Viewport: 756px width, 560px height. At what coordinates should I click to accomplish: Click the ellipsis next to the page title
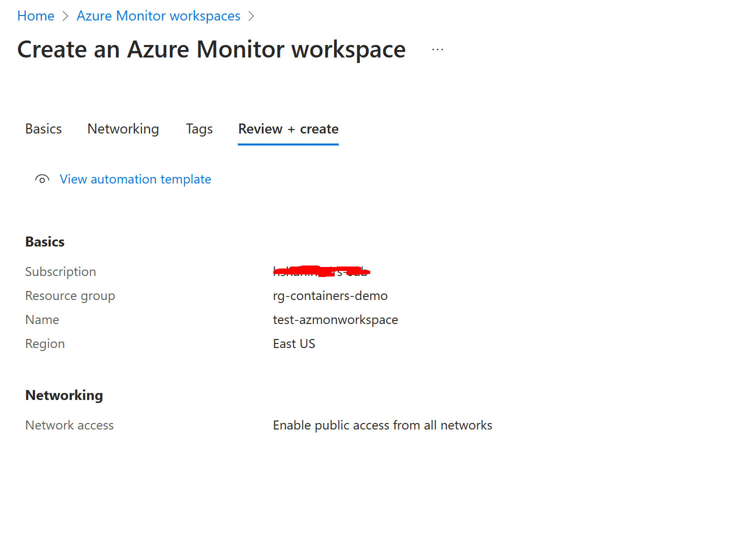click(437, 48)
